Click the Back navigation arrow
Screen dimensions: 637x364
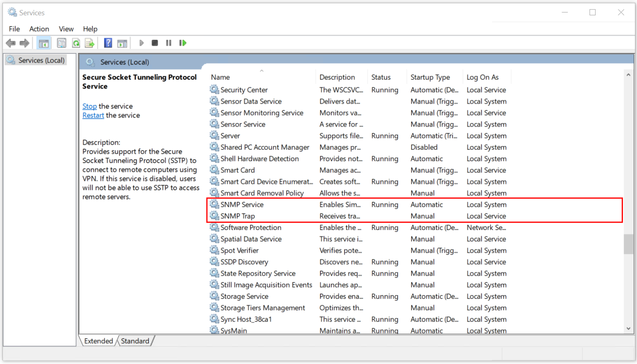pyautogui.click(x=11, y=43)
